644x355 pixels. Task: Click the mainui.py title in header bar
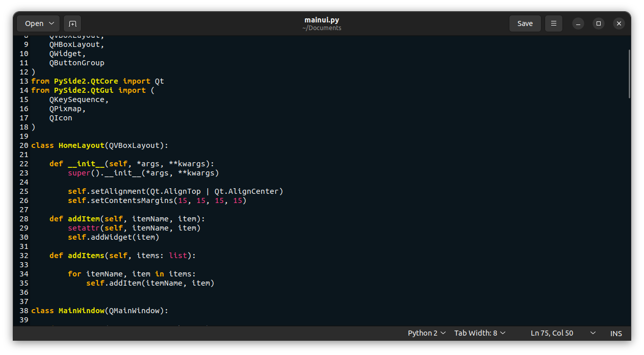pyautogui.click(x=321, y=20)
